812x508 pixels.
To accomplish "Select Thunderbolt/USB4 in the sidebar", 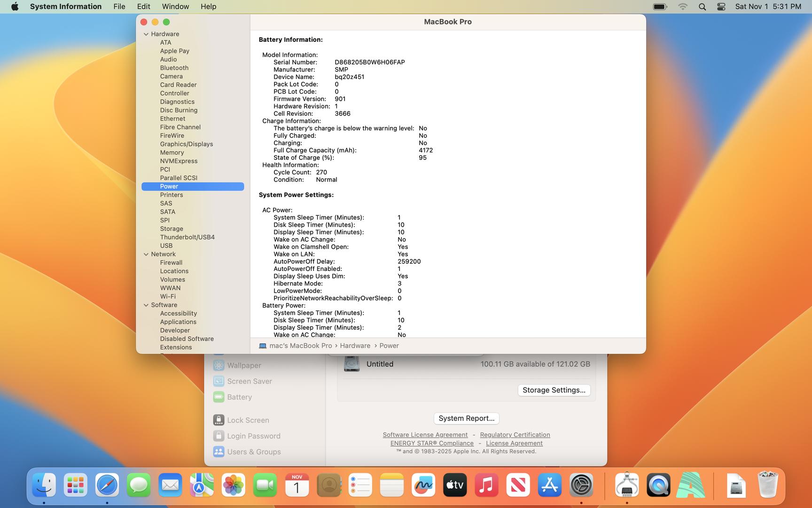I will pos(187,237).
